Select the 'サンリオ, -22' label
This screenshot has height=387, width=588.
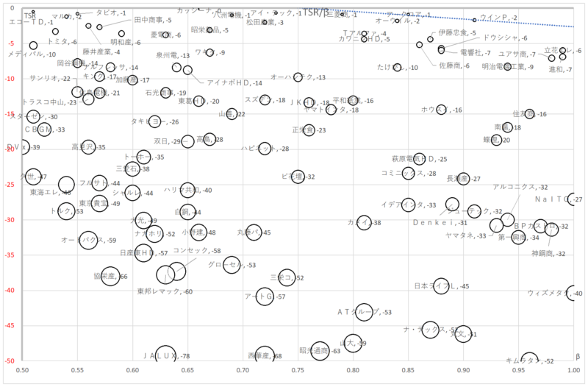click(50, 79)
